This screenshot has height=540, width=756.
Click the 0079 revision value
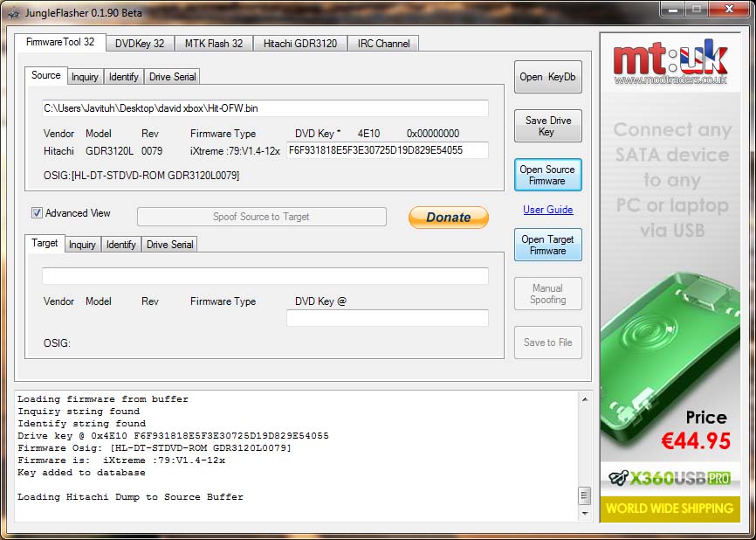point(152,151)
